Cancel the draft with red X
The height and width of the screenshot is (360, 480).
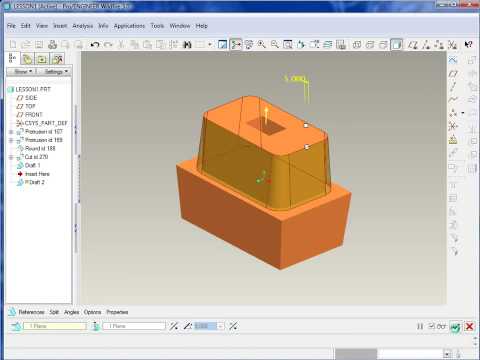[469, 326]
